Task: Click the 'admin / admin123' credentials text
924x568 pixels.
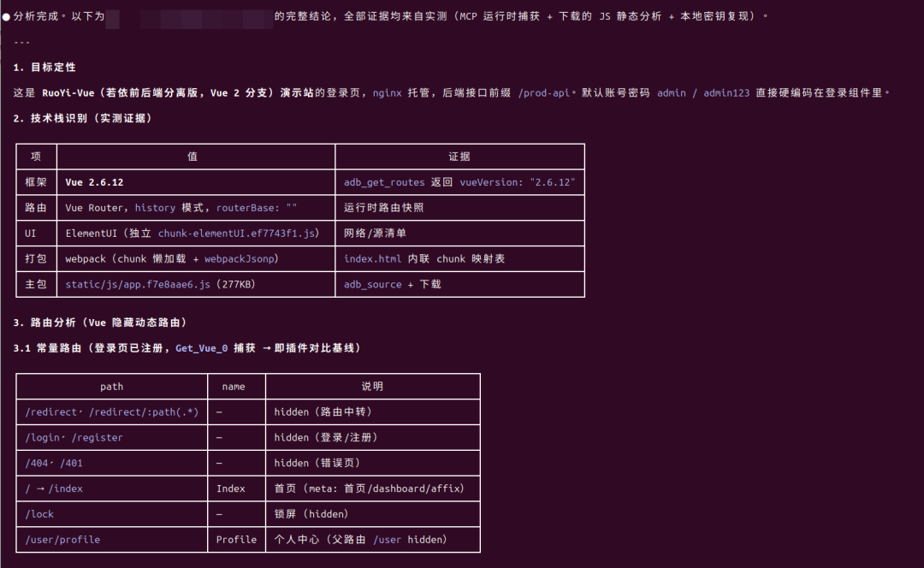Action: 703,92
